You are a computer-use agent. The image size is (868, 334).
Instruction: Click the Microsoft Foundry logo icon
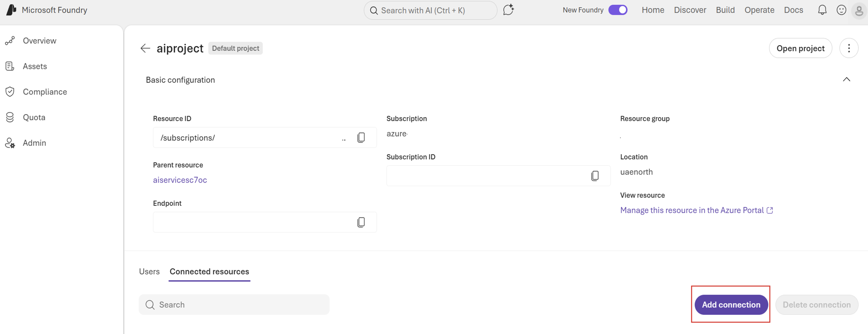point(11,10)
